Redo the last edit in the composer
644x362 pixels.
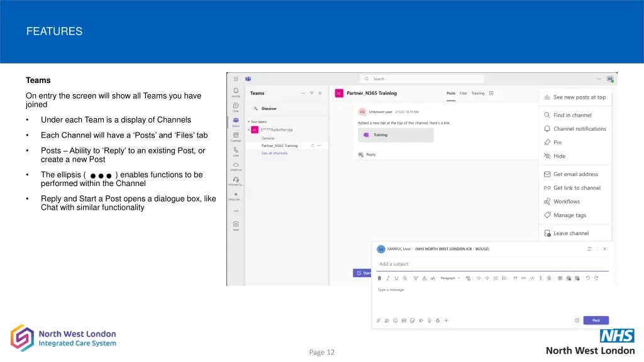[x=596, y=278]
